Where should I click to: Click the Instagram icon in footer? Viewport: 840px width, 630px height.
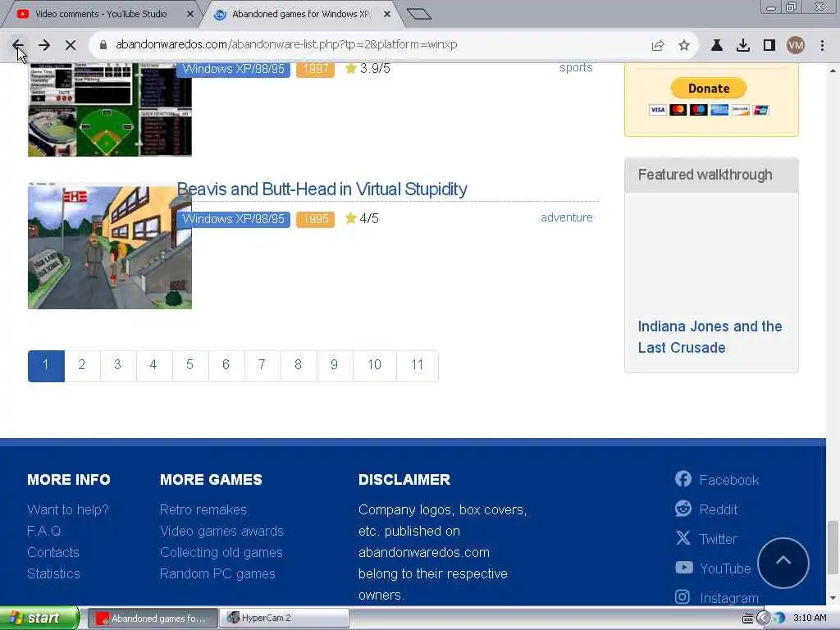682,596
